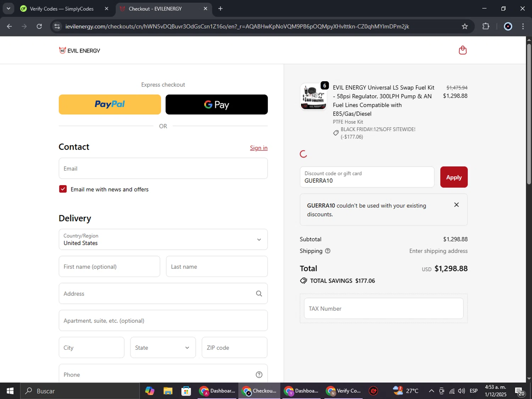
Task: Click the Apartment, suite, etc. field
Action: pos(163,321)
